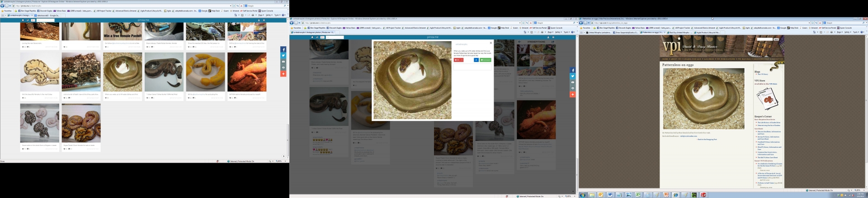Open Favorites star in left window
The height and width of the screenshot is (198, 868).
[x=6, y=11]
